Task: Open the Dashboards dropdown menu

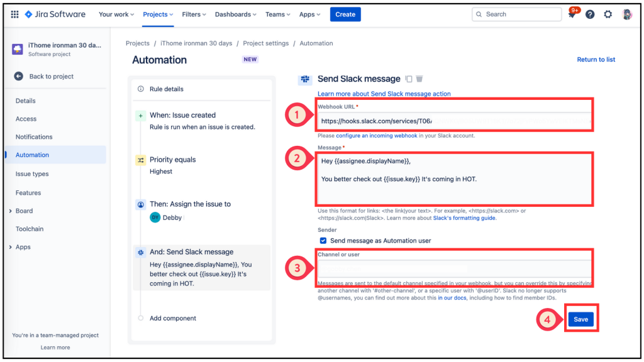Action: pyautogui.click(x=235, y=14)
